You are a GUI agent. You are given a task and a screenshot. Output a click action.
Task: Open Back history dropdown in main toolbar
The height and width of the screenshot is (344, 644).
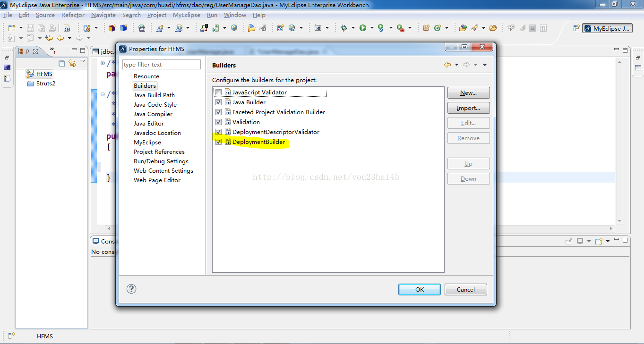pyautogui.click(x=69, y=38)
